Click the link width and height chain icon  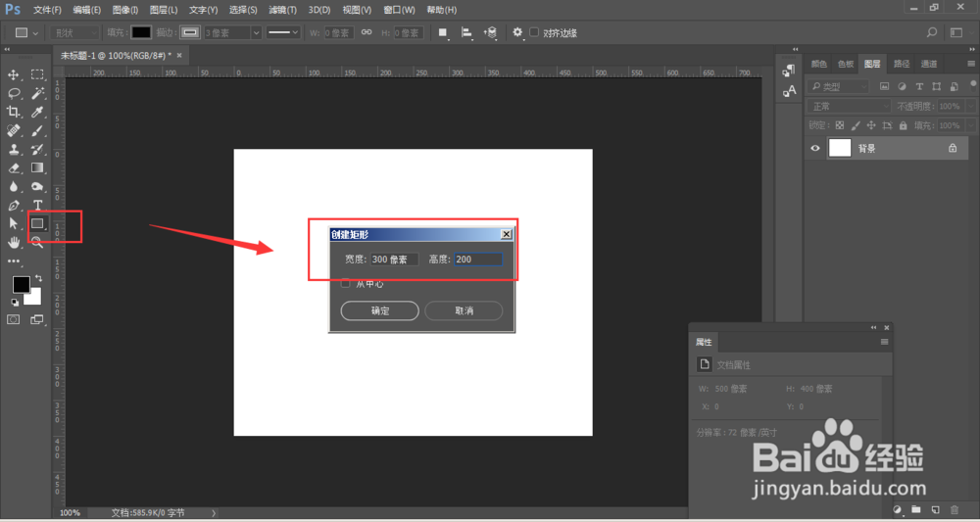click(x=367, y=32)
